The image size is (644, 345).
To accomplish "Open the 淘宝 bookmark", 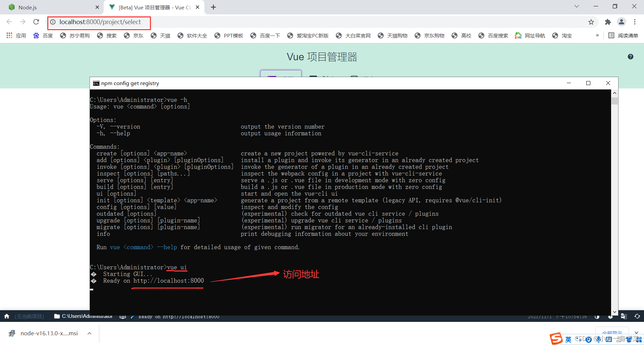I will (562, 36).
